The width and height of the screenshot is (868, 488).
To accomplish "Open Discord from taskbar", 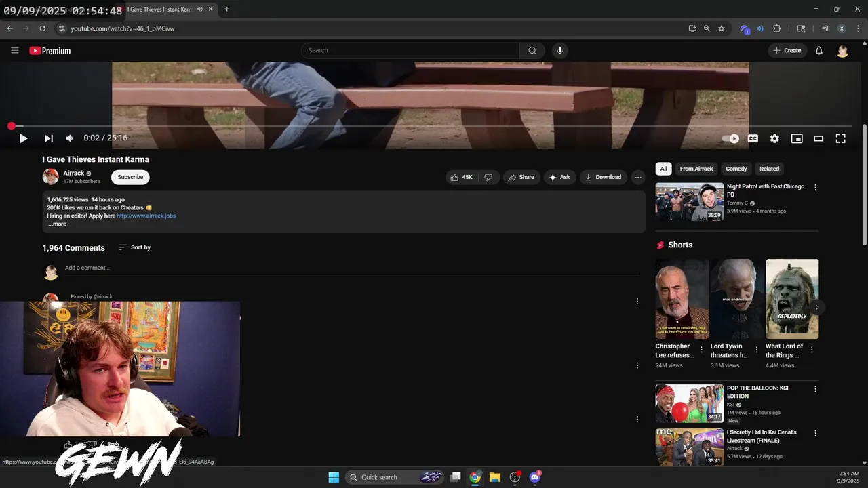I will [x=534, y=477].
